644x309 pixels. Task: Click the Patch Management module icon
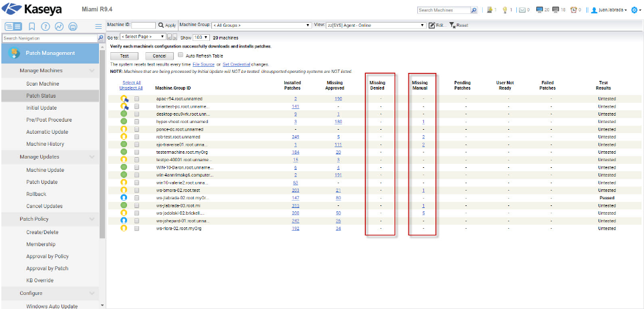tap(14, 53)
